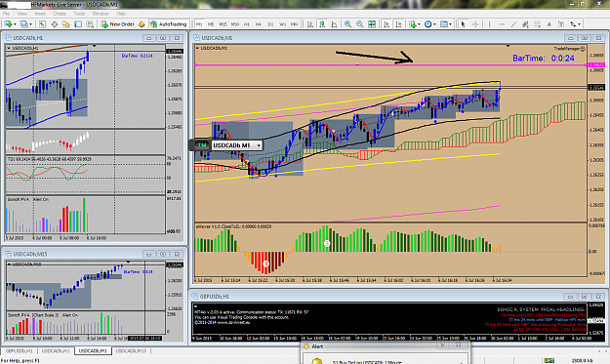This screenshot has width=610, height=364.
Task: Select the Equidistant Channel tool
Action: (x=526, y=24)
